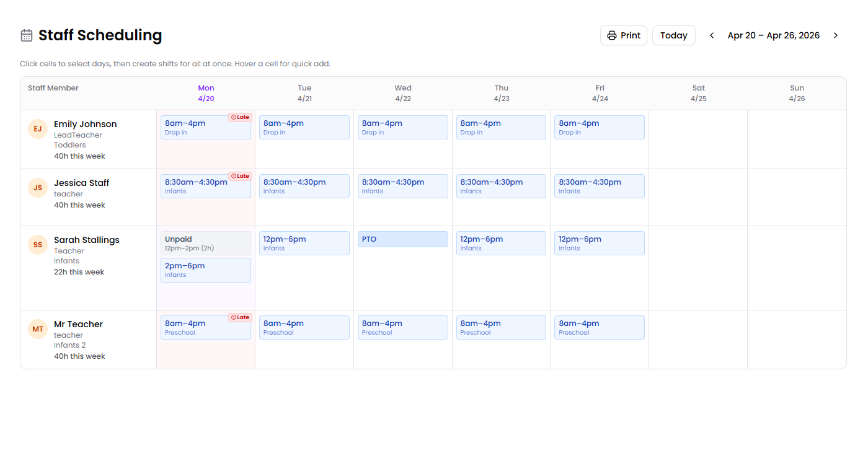868x453 pixels.
Task: Click the Staff Scheduling page title
Action: pos(100,35)
